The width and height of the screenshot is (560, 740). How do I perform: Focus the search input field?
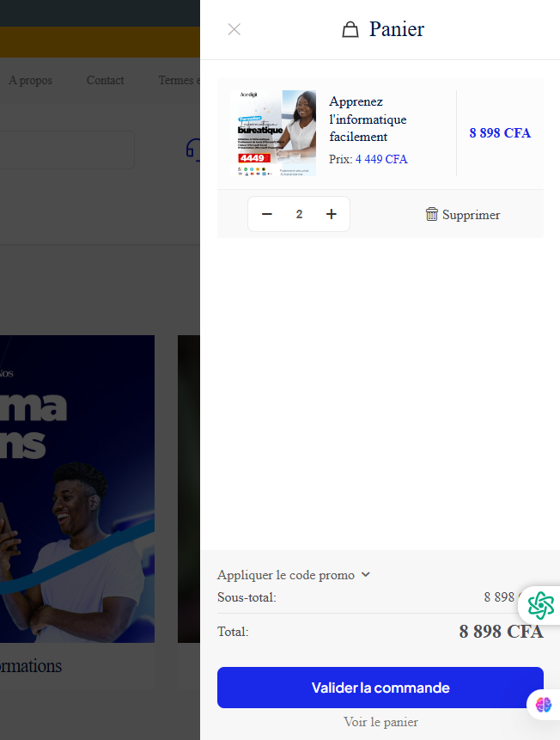click(67, 150)
